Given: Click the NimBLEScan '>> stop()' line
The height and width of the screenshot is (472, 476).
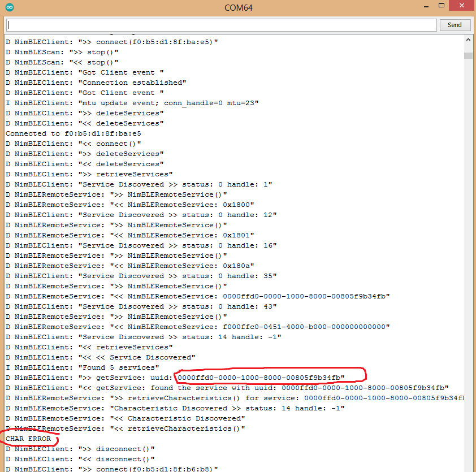Looking at the screenshot, I should point(62,52).
